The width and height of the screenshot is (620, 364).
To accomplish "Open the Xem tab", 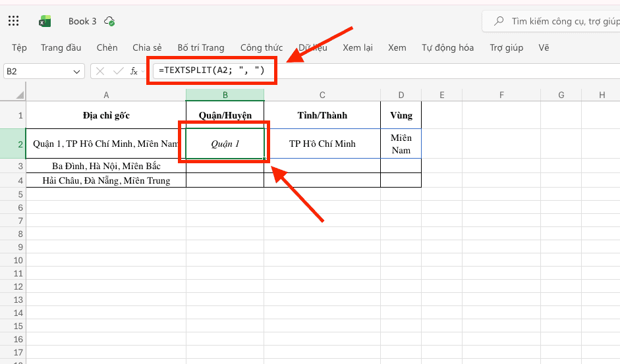I will (x=397, y=48).
